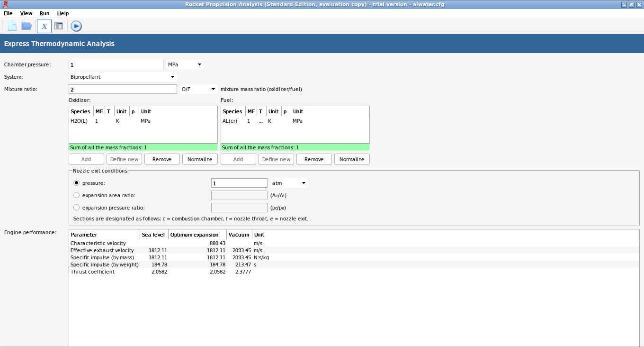Choose expansion area ratio radio option

(x=77, y=195)
